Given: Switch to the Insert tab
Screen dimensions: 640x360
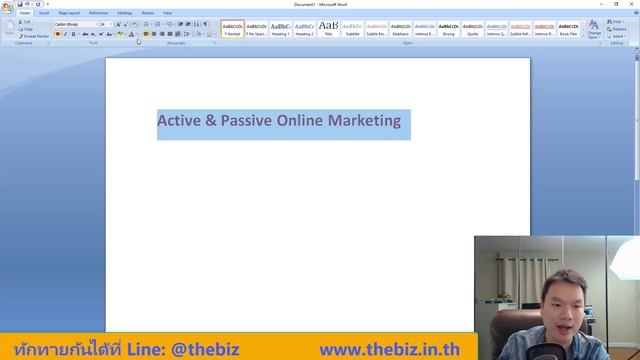Looking at the screenshot, I should point(44,13).
